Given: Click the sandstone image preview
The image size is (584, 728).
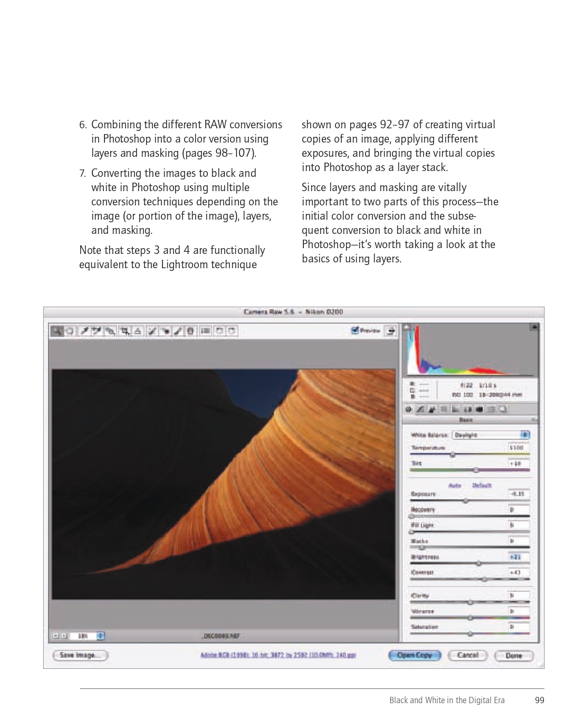Looking at the screenshot, I should tap(224, 484).
